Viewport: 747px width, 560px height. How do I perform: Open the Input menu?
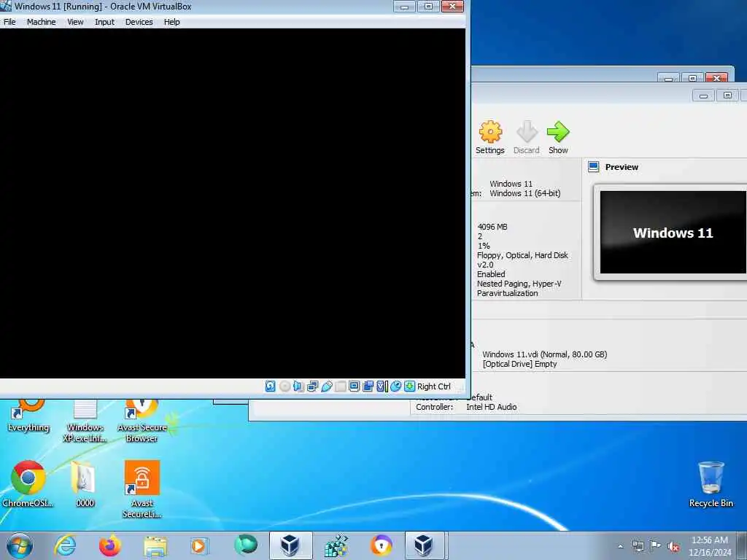[104, 22]
